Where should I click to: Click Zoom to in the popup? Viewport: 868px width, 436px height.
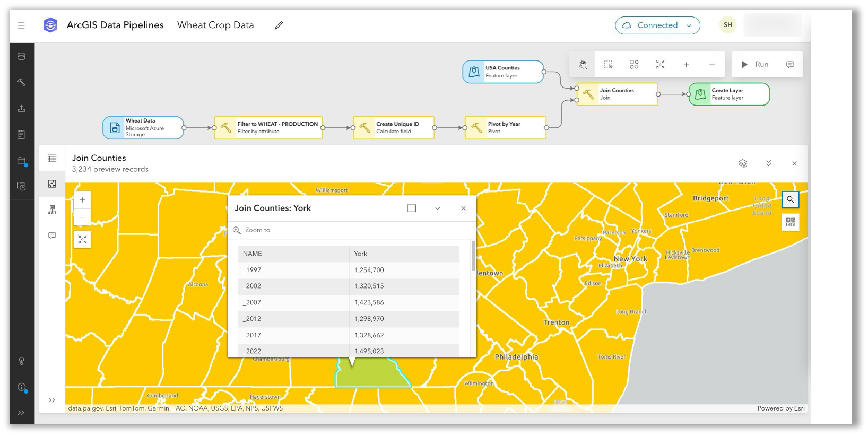point(252,230)
